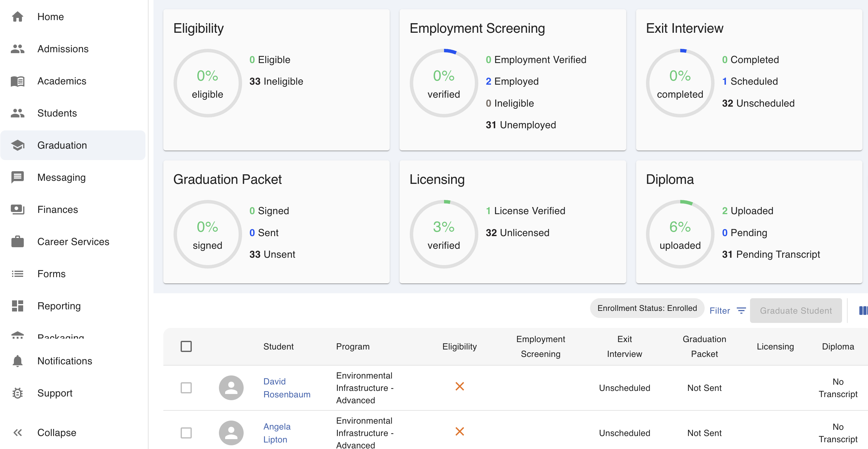Open the Enrollment Status: Enrolled filter chip
The height and width of the screenshot is (449, 868).
(647, 308)
